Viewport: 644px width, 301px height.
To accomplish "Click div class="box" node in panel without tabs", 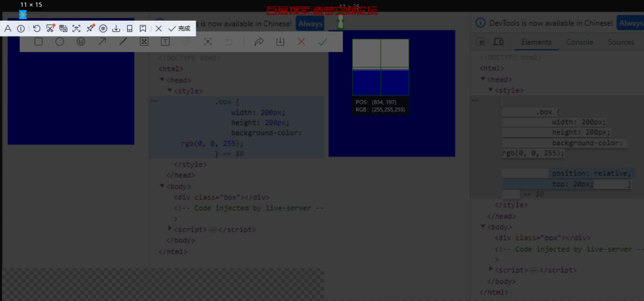I will click(x=222, y=197).
